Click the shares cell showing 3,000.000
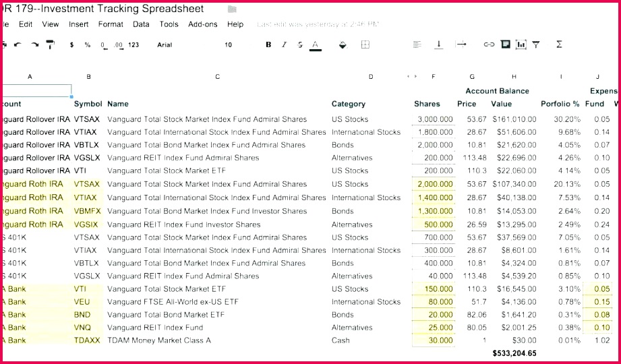621x364 pixels. point(434,119)
